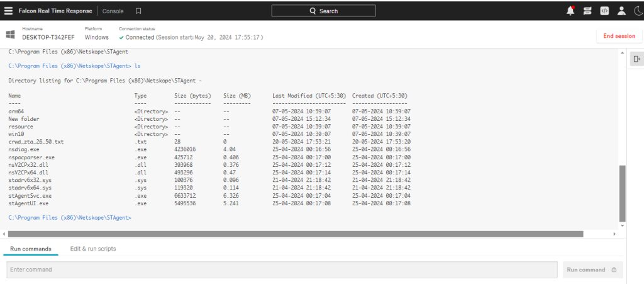The image size is (644, 284).
Task: Click the 07-05-2024 15:12:34 modified timestamp
Action: tap(301, 119)
